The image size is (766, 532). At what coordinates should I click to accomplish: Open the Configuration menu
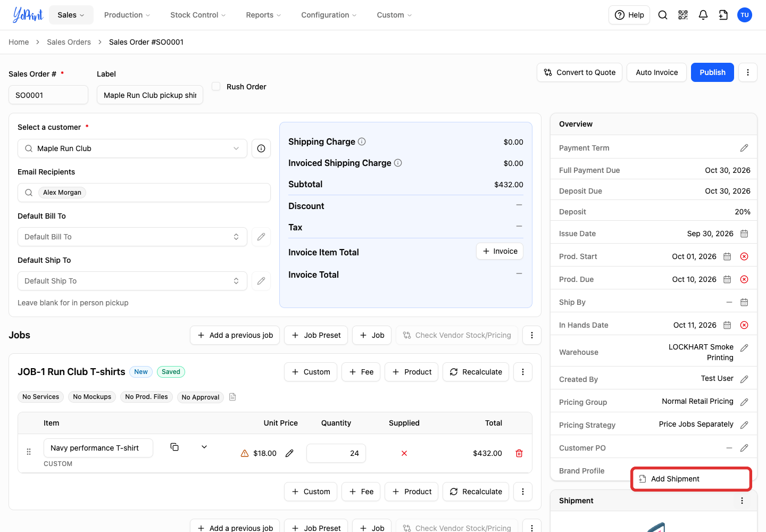(x=329, y=15)
